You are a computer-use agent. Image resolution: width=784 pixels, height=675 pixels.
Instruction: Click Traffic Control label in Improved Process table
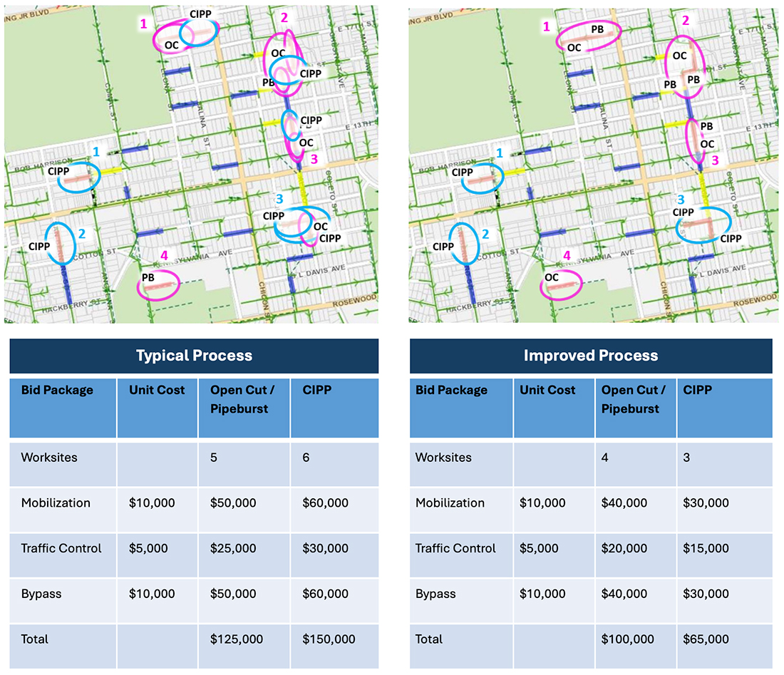(455, 548)
